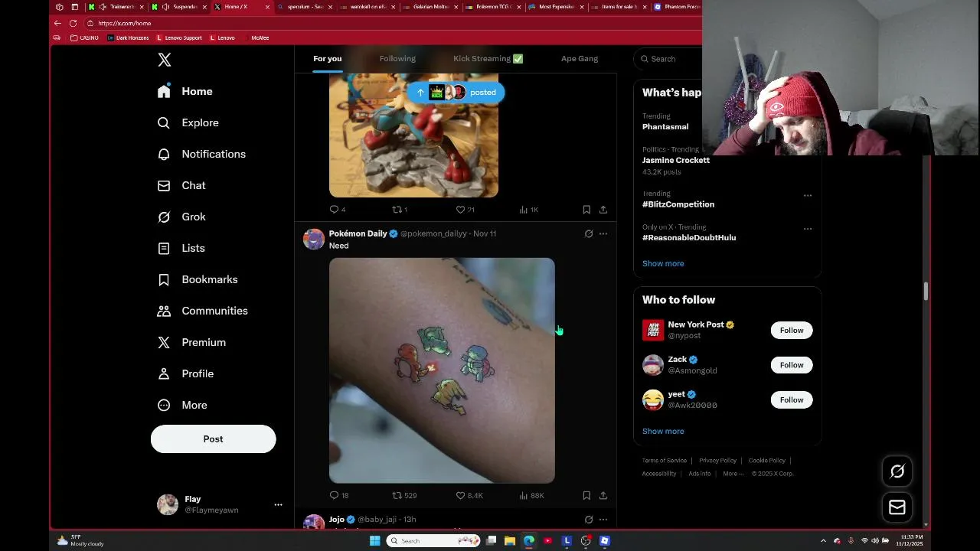Viewport: 980px width, 551px height.
Task: Click the page vertical scrollbar thumb
Action: pyautogui.click(x=926, y=291)
